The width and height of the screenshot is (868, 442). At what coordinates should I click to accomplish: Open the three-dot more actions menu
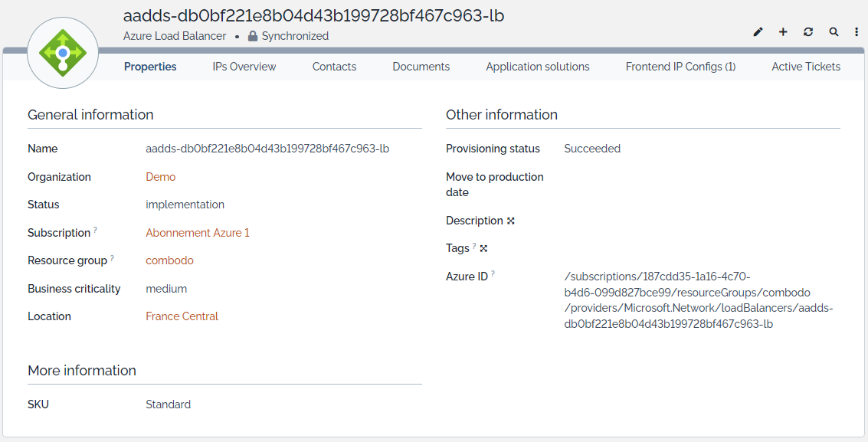(x=857, y=32)
